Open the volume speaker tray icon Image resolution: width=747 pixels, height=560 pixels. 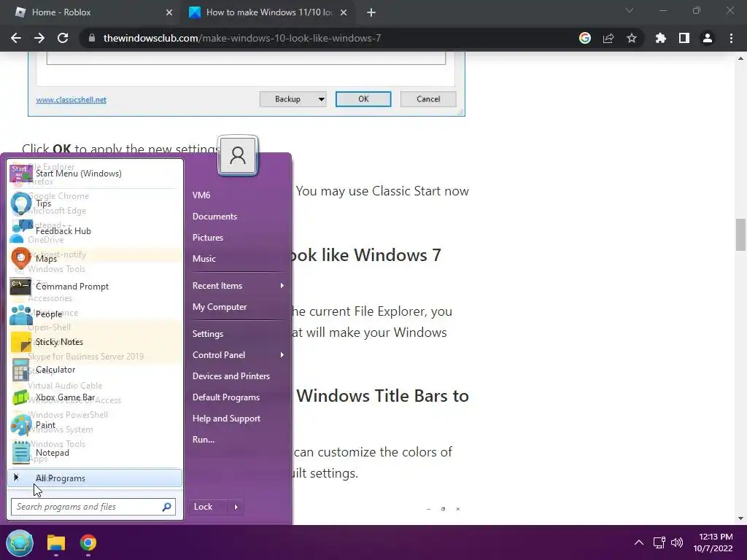coord(676,542)
